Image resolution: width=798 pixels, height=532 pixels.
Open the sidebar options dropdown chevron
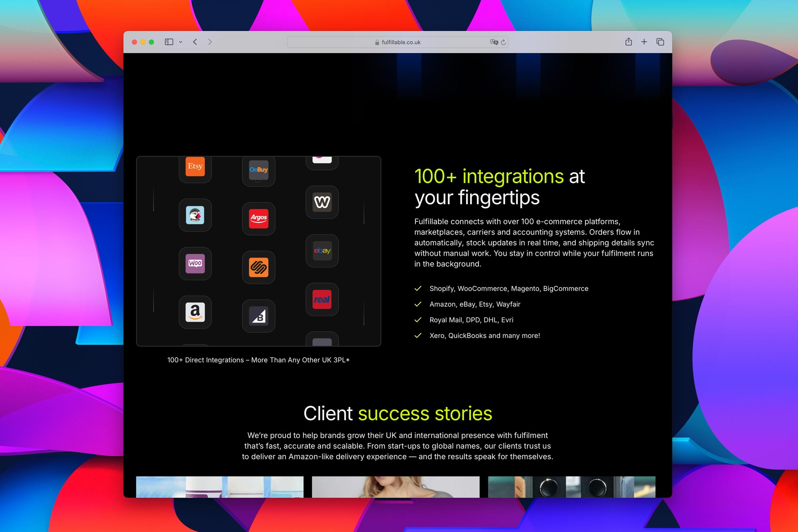(x=181, y=42)
